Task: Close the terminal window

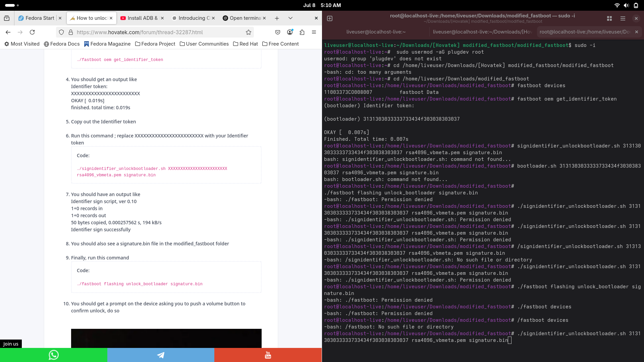Action: pyautogui.click(x=636, y=18)
